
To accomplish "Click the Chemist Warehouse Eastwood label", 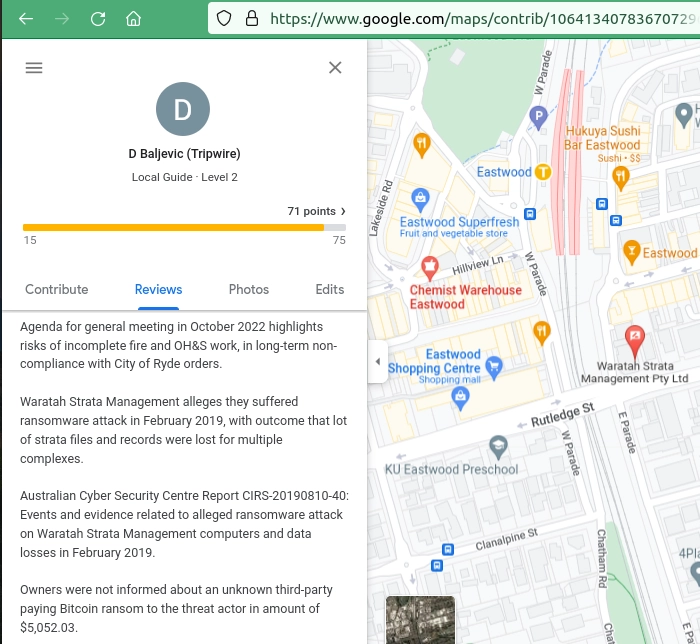I will (x=466, y=297).
